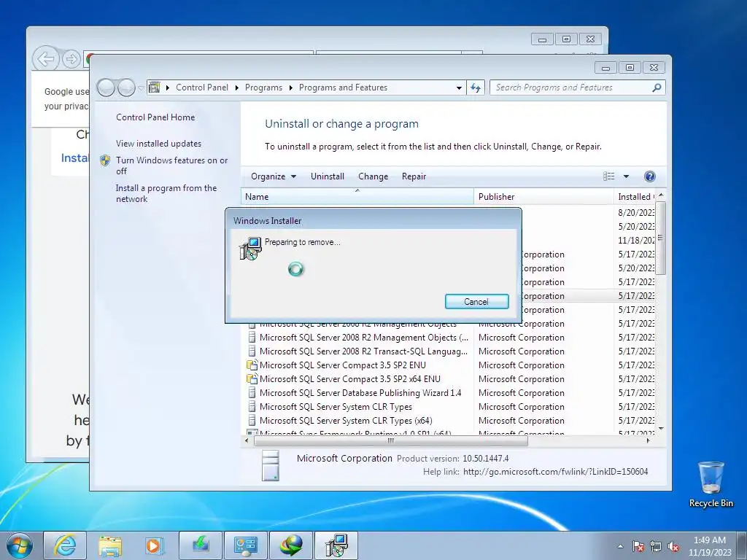Click the Forward button in Programs window

126,87
